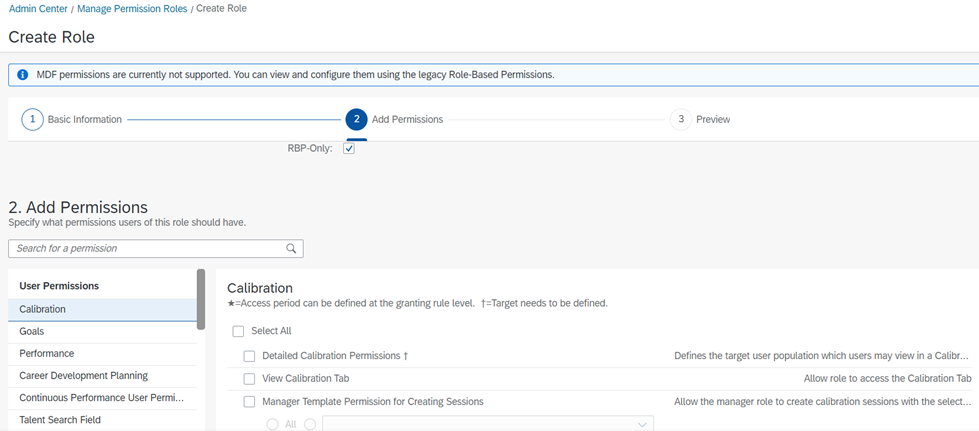Select the All radio button
Viewport: 979px width, 431px height.
coord(272,424)
